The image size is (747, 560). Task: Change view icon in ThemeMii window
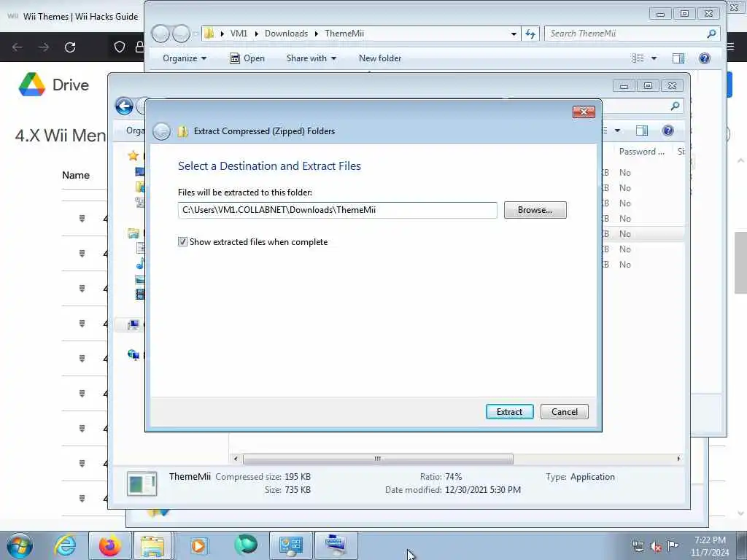638,58
